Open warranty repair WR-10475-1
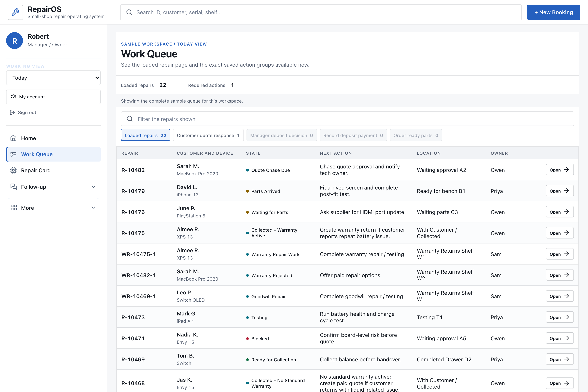Screen dimensions: 588x392 (x=559, y=254)
